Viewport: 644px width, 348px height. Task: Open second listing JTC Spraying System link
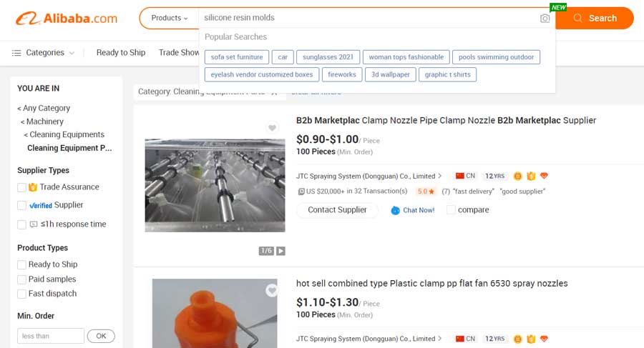(366, 339)
